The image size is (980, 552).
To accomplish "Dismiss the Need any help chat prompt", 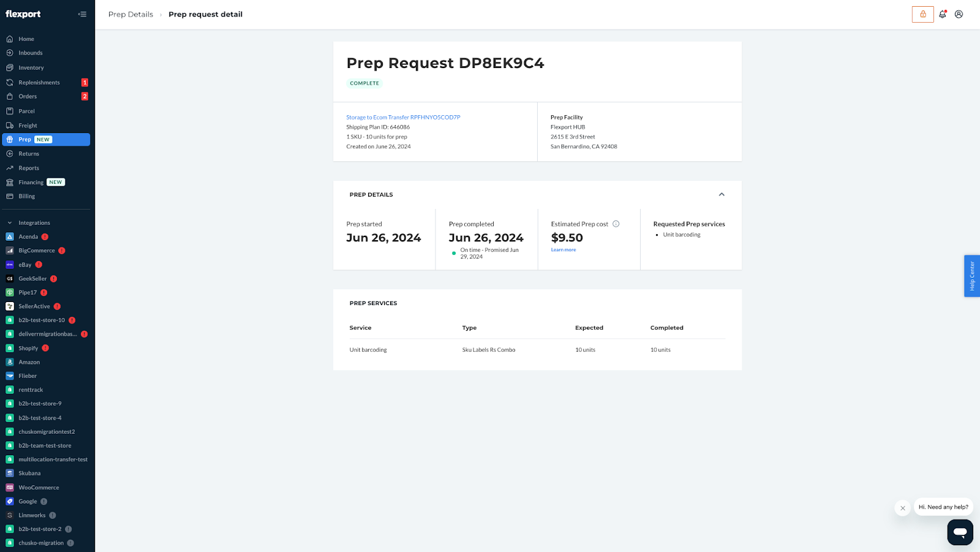I will coord(902,508).
